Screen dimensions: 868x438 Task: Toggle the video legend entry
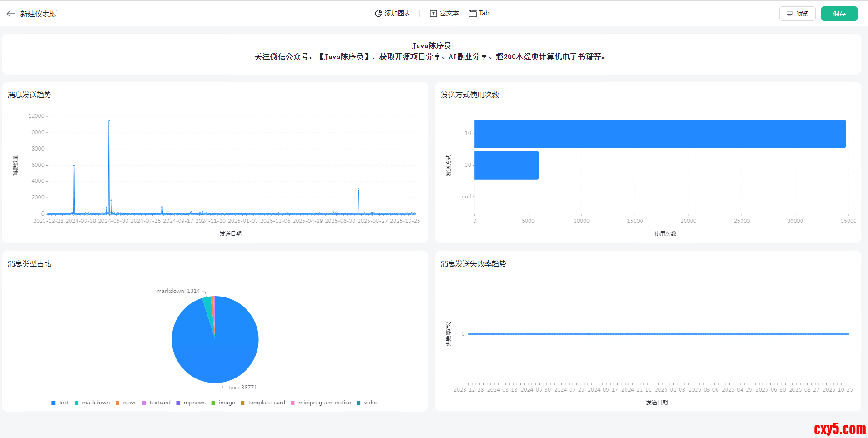368,403
